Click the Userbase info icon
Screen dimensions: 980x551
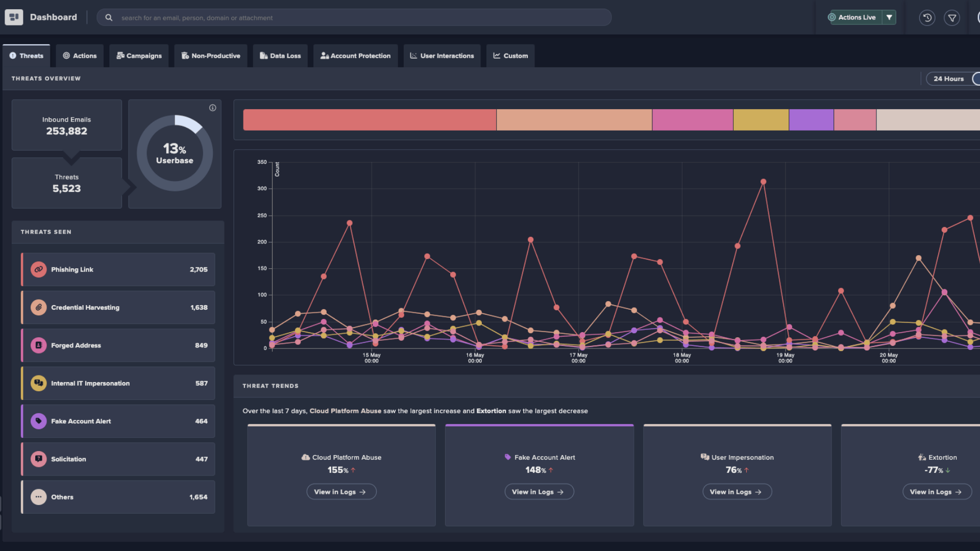(212, 108)
